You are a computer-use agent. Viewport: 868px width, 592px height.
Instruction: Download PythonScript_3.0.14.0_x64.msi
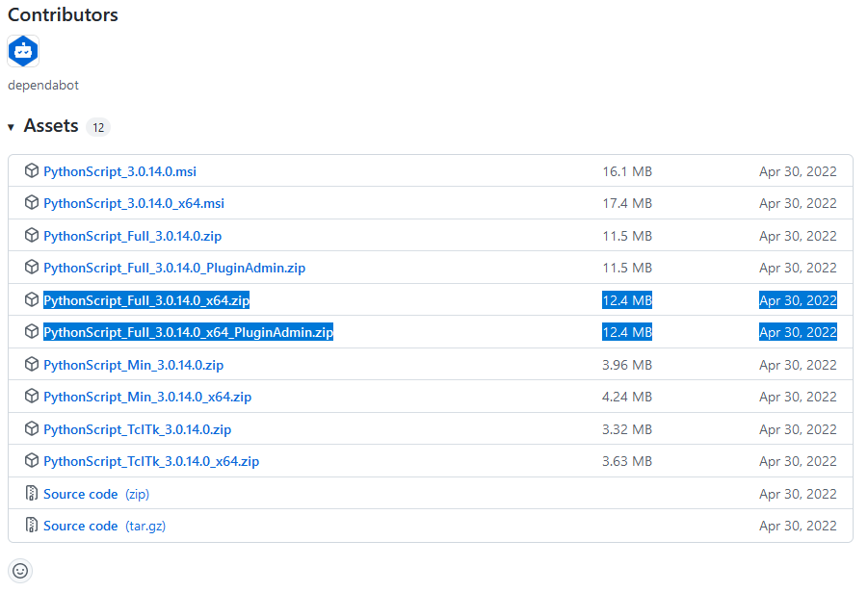pyautogui.click(x=134, y=204)
